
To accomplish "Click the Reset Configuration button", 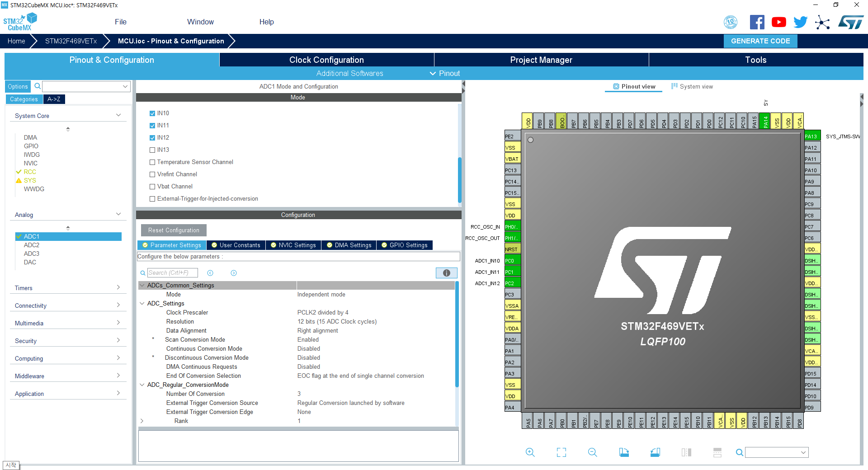I will point(174,230).
